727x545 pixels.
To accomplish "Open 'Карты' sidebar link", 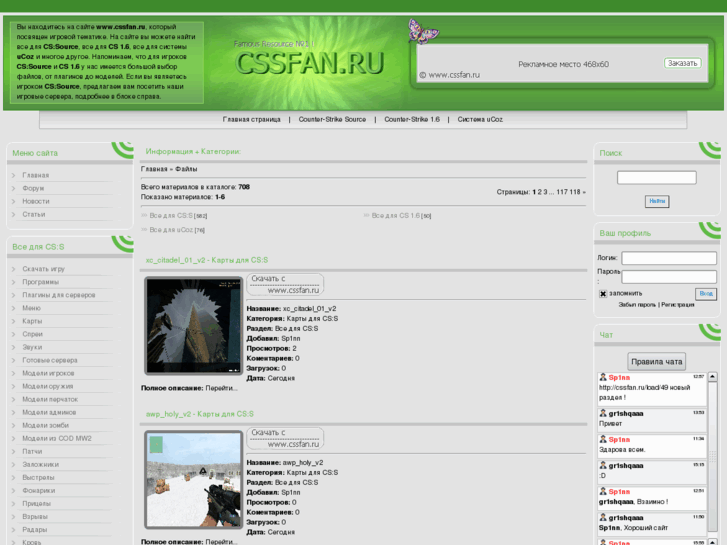I will pos(32,321).
